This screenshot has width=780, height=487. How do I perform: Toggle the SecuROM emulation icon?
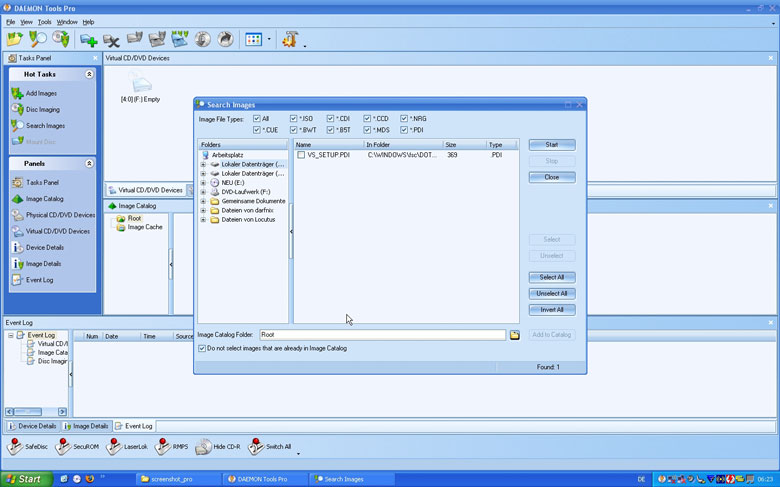coord(63,447)
